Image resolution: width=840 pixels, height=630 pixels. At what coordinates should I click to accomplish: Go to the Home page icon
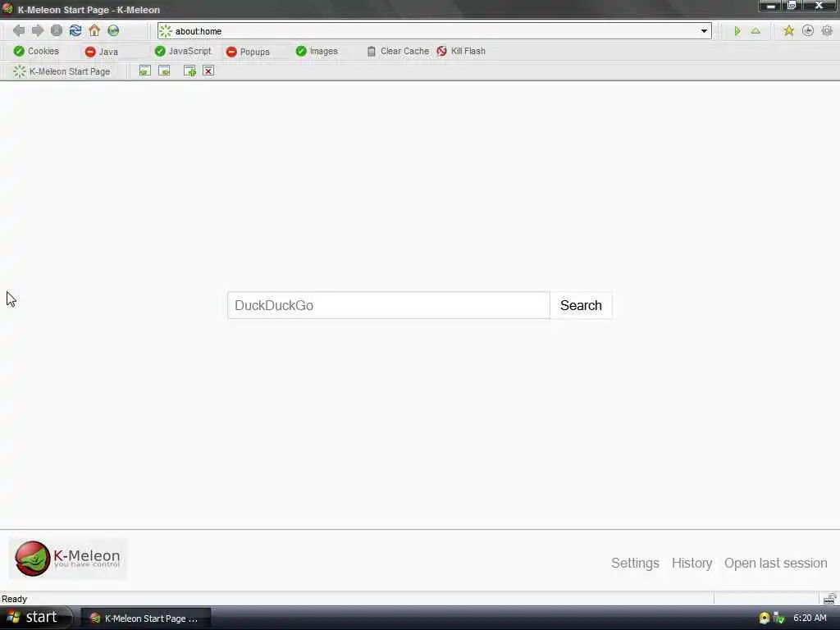tap(94, 30)
